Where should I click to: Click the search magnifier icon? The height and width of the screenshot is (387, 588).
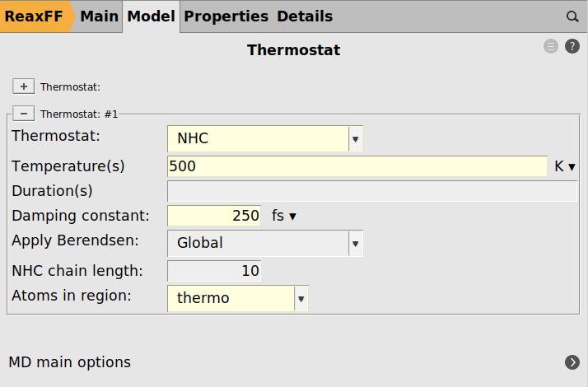tap(572, 16)
